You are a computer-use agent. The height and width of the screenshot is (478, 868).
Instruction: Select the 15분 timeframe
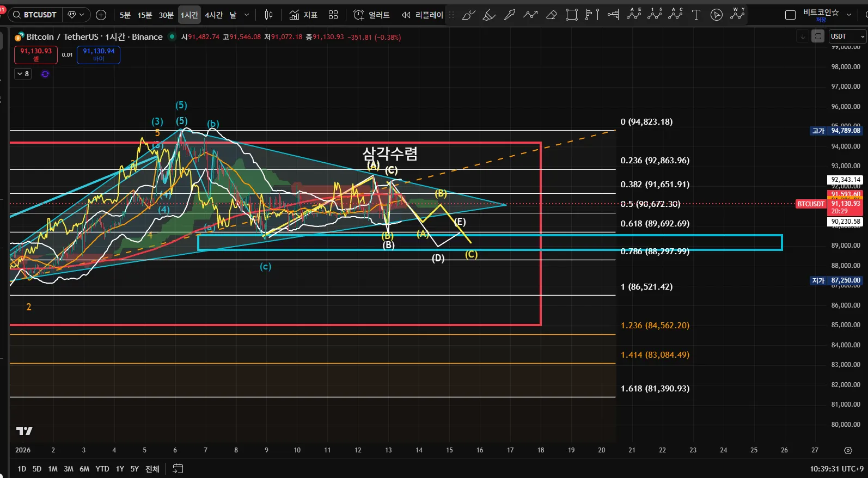pyautogui.click(x=145, y=15)
